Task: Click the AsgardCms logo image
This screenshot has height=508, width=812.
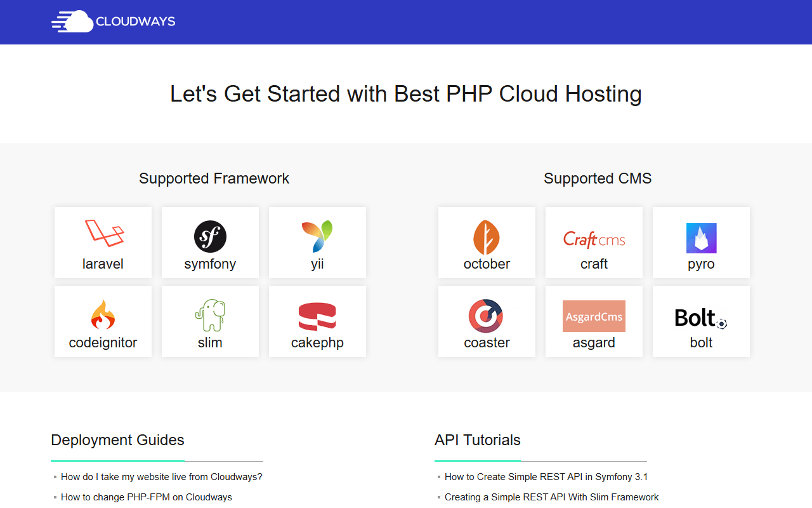Action: [594, 316]
